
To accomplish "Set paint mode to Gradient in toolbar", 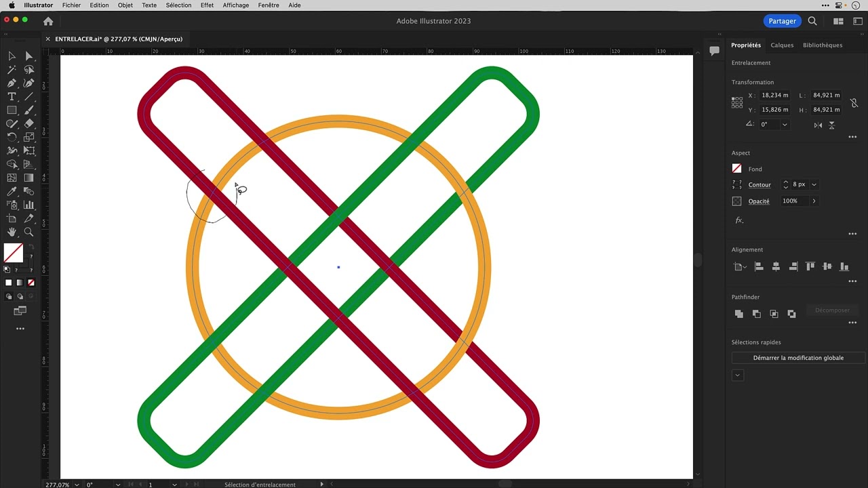I will (x=20, y=283).
